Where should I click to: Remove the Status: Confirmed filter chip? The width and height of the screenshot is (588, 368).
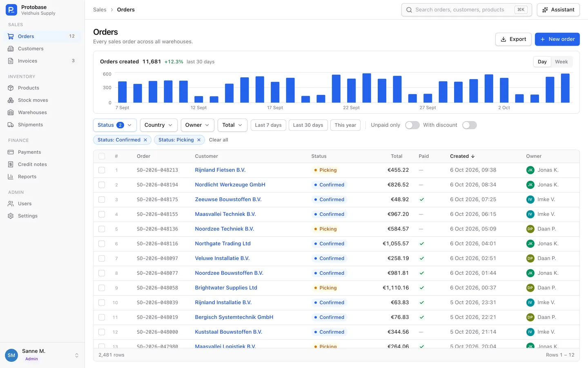145,140
